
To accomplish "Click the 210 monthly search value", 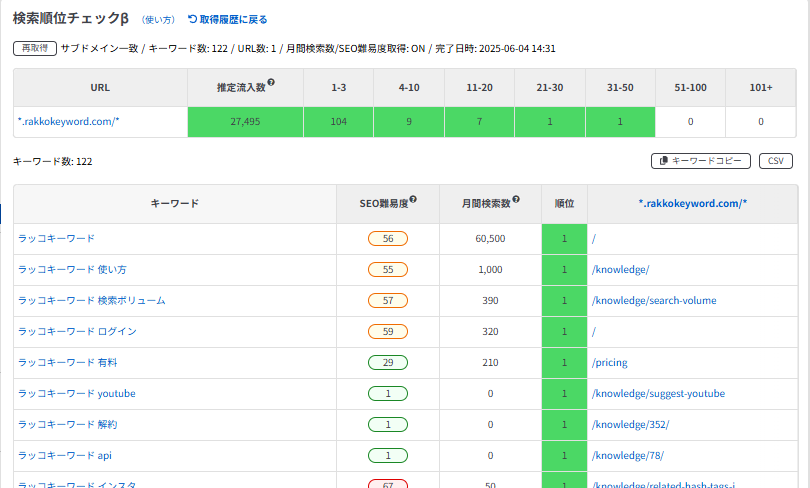I will tap(490, 363).
